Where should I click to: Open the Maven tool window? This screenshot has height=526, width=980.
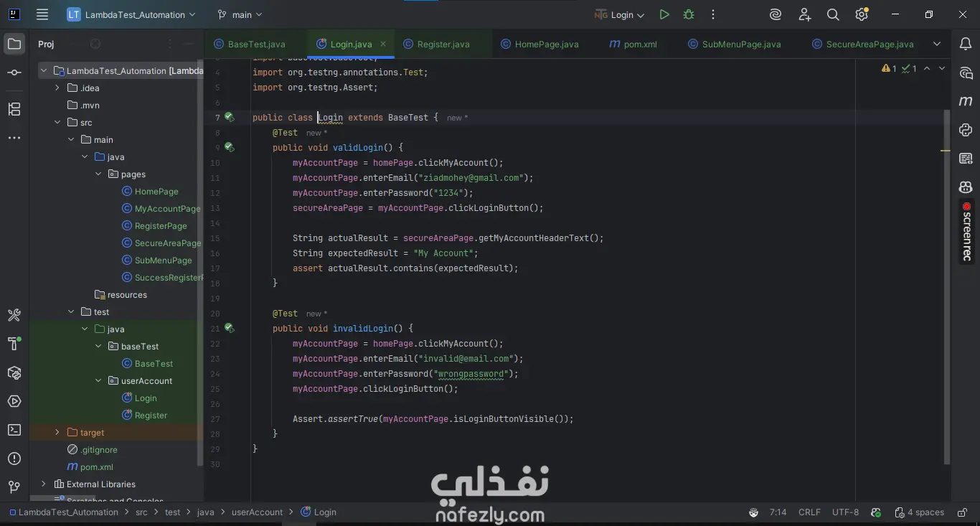click(966, 101)
